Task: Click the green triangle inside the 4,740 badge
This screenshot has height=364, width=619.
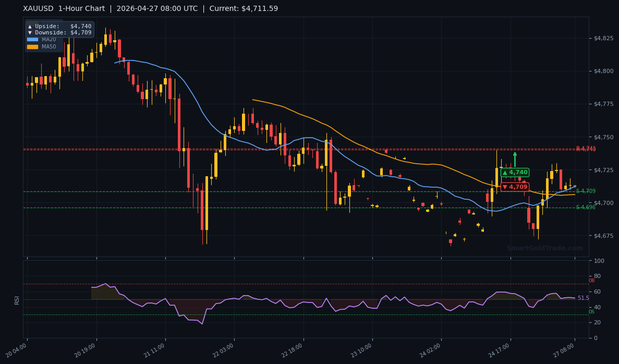Action: click(505, 172)
